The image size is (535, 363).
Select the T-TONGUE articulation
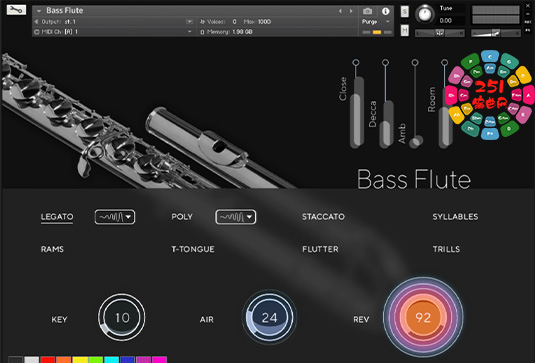point(193,249)
